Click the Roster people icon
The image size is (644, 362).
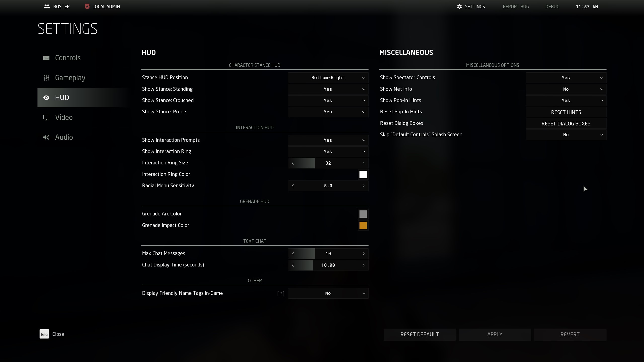tap(47, 7)
